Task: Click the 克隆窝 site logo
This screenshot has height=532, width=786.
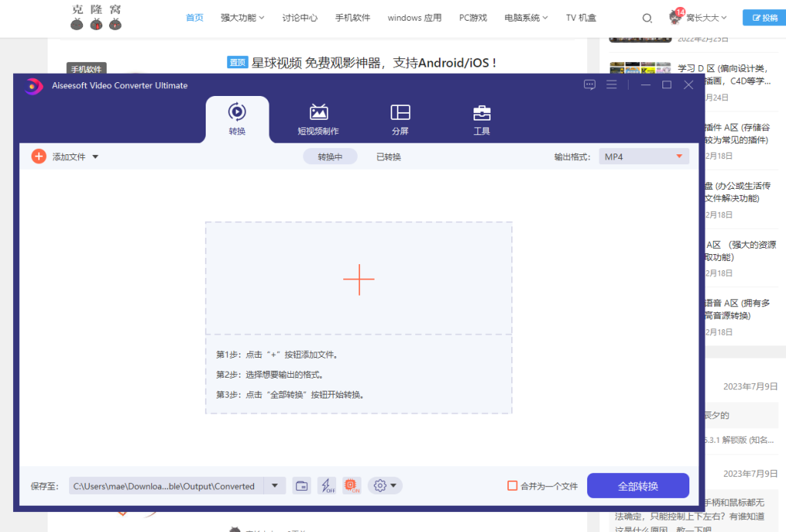Action: (96, 18)
